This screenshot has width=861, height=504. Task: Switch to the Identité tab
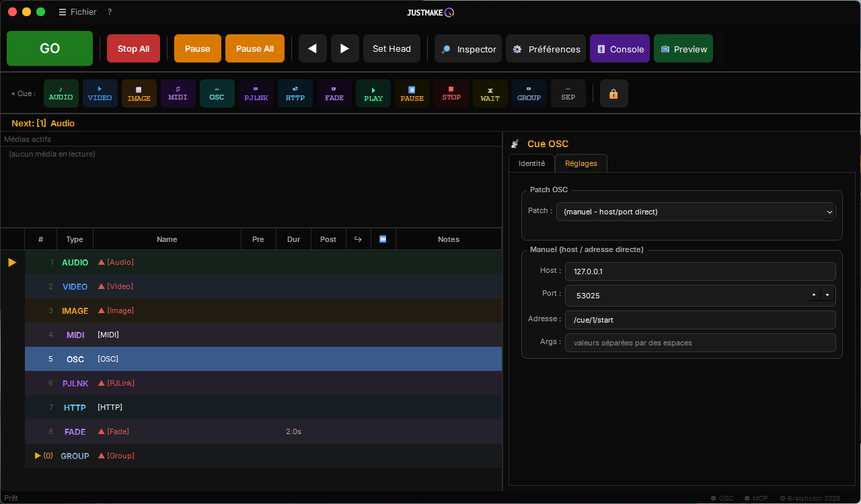click(532, 163)
